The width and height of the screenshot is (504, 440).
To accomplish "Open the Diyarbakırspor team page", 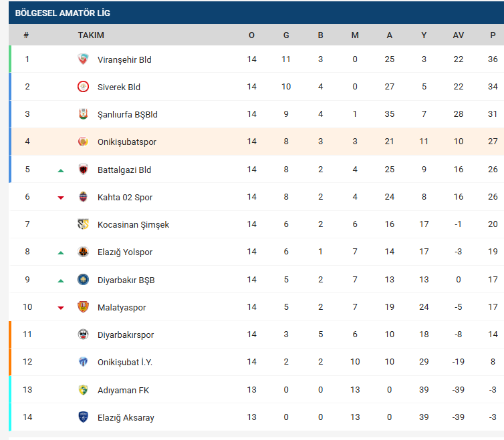I will (x=126, y=335).
